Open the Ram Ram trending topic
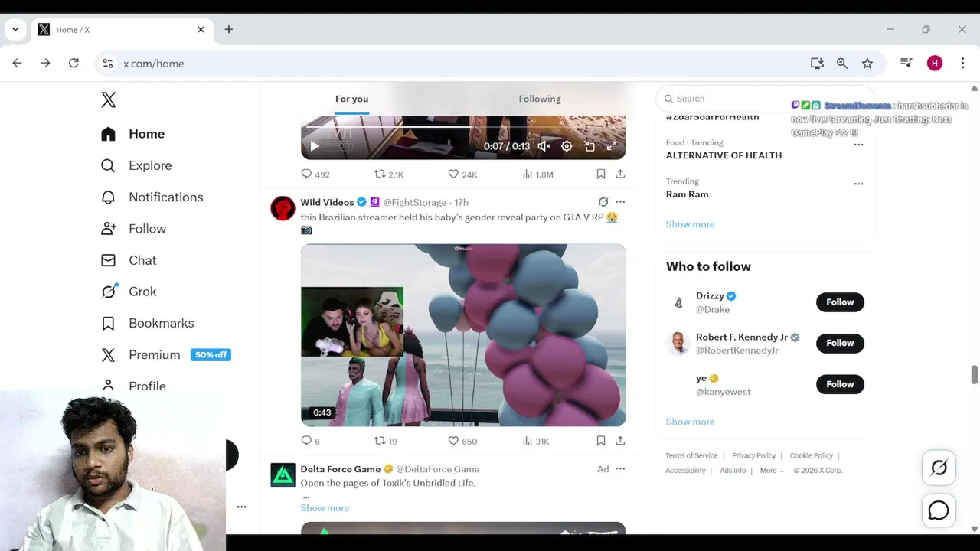 (x=687, y=194)
